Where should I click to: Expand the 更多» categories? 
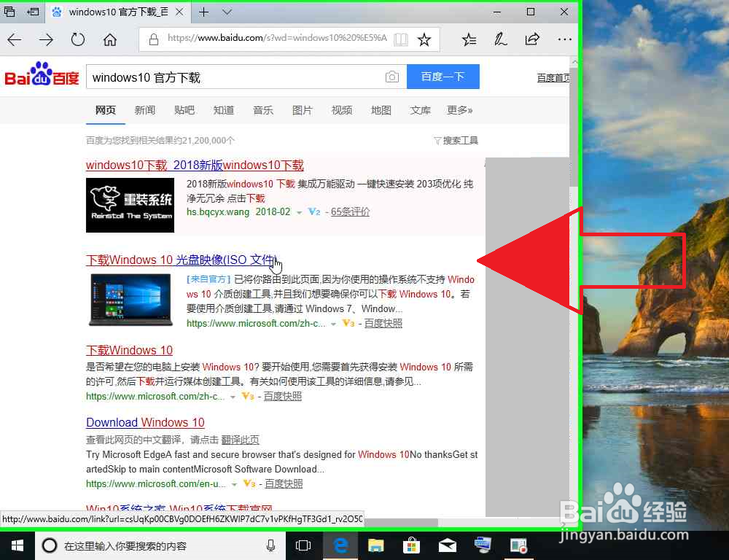pos(460,110)
